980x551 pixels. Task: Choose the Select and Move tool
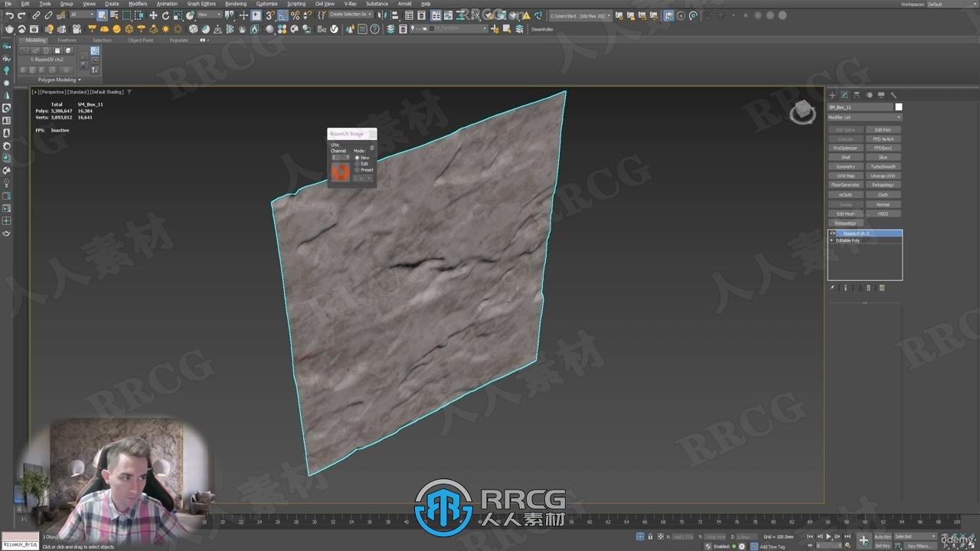153,15
